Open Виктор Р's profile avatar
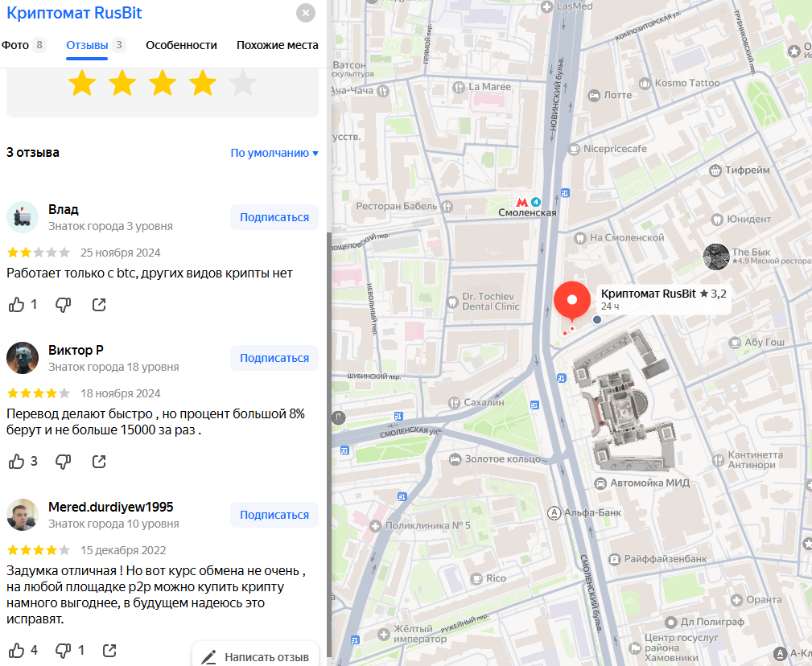 23,358
